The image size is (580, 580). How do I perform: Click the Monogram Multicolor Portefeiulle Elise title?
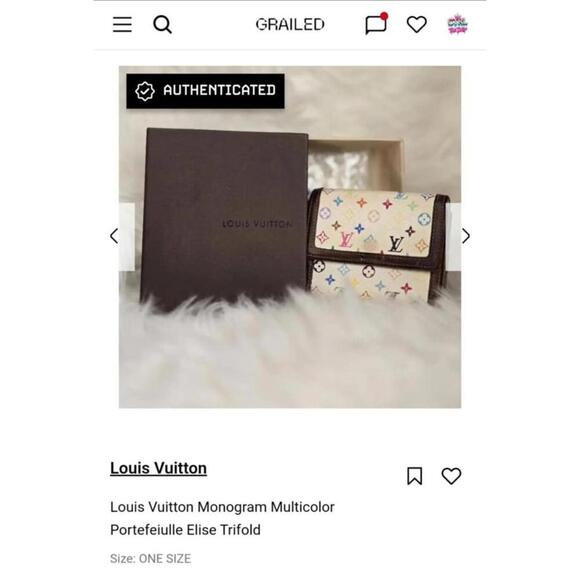pyautogui.click(x=222, y=518)
